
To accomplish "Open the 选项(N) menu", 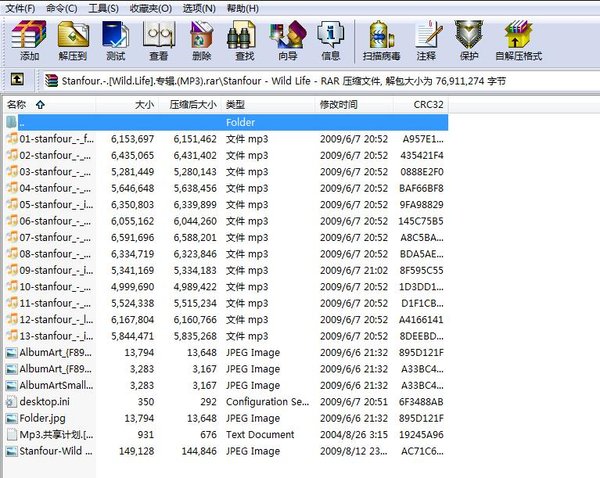I will point(199,8).
